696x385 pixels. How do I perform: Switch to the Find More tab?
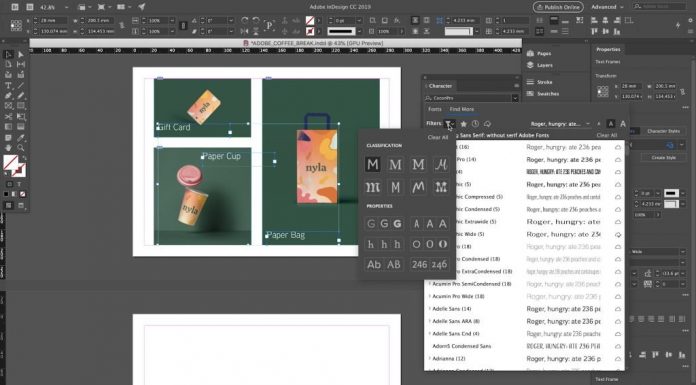[462, 109]
